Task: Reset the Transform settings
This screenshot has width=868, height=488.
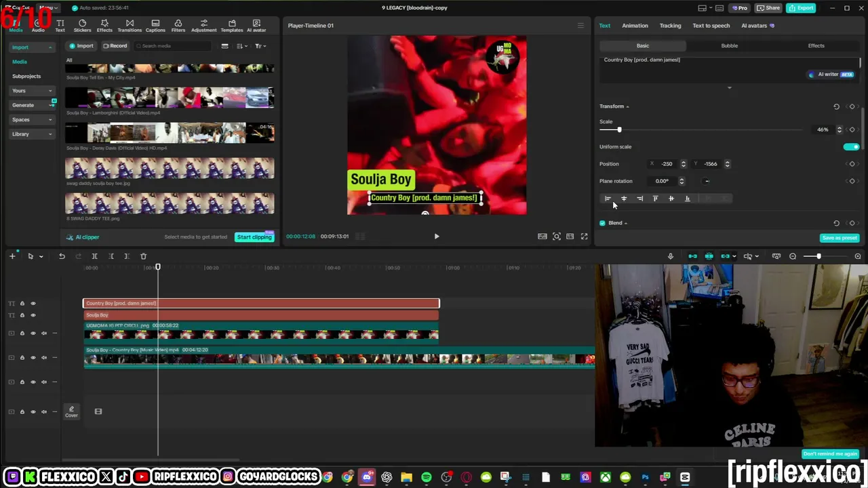Action: (836, 106)
